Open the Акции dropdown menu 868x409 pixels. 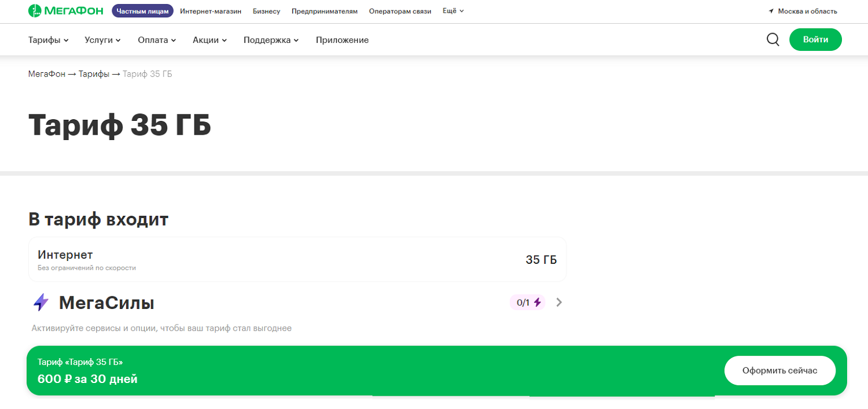(209, 40)
